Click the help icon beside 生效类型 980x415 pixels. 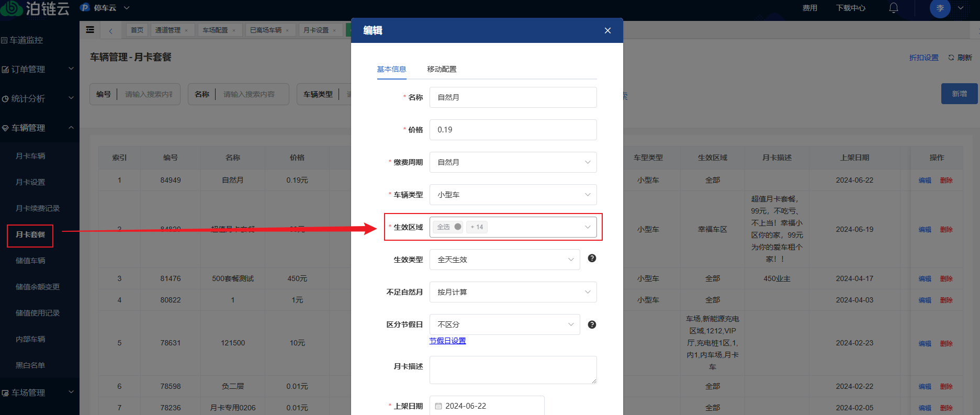pos(592,258)
